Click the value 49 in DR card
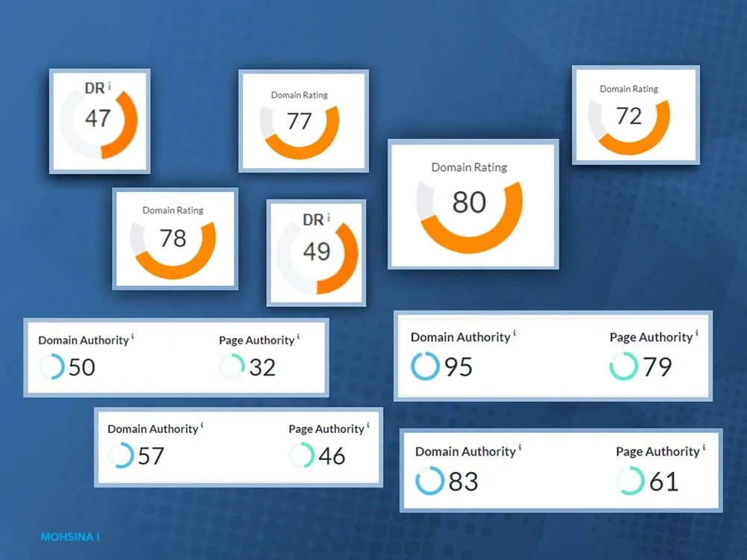This screenshot has width=747, height=560. coord(317,251)
